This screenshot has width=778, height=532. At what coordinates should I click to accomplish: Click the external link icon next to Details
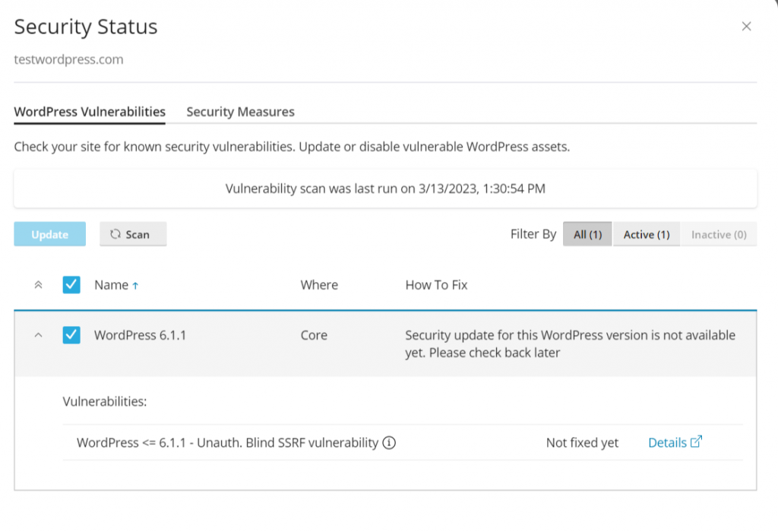coord(696,441)
